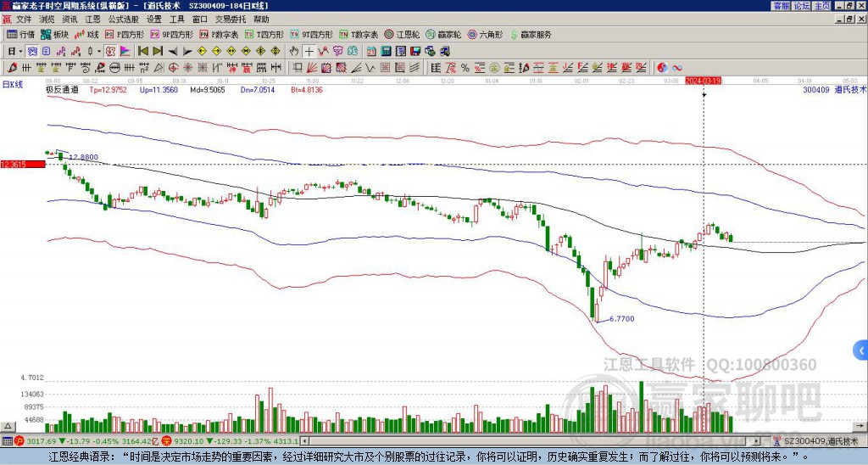The image size is (868, 465).
Task: Open the 浏览 menu
Action: (x=47, y=20)
